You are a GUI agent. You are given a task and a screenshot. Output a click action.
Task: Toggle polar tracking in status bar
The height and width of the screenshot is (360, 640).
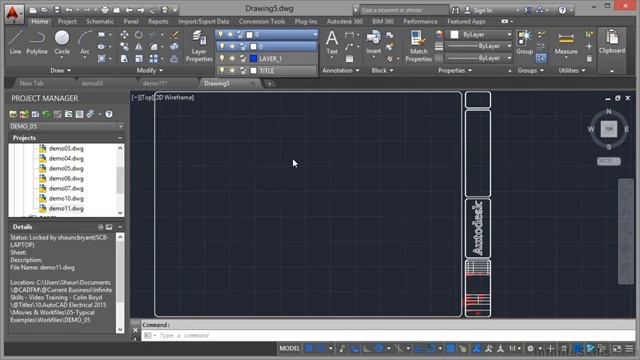coord(379,349)
